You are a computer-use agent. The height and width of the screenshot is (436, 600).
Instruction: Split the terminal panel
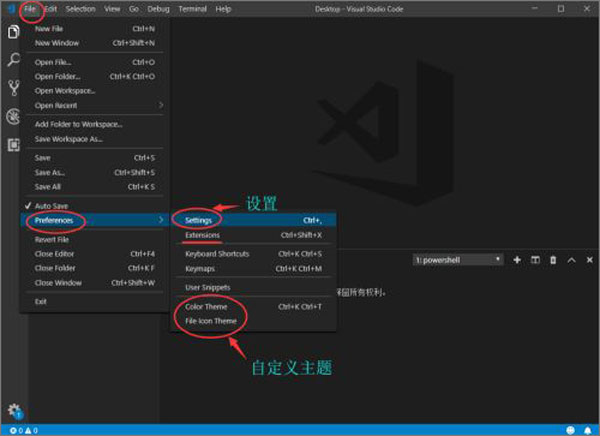click(x=535, y=260)
